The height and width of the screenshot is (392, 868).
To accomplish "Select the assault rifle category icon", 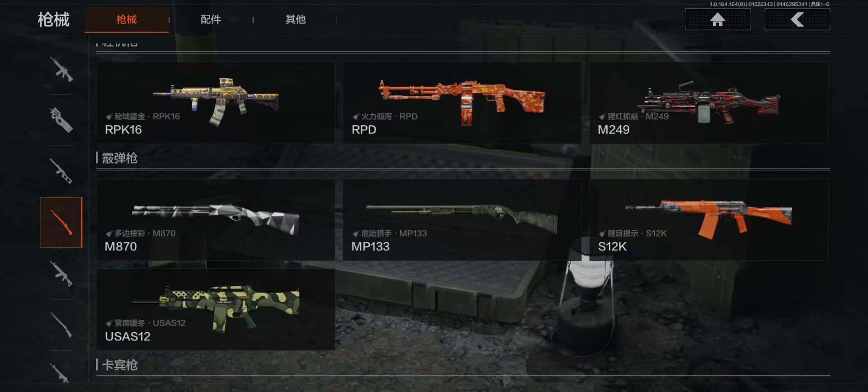I will (61, 69).
